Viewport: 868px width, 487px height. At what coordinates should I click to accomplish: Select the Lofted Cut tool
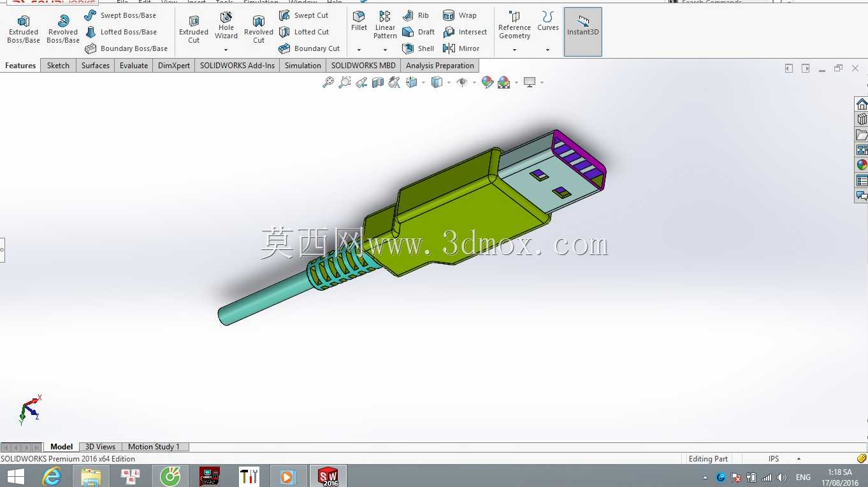(304, 32)
